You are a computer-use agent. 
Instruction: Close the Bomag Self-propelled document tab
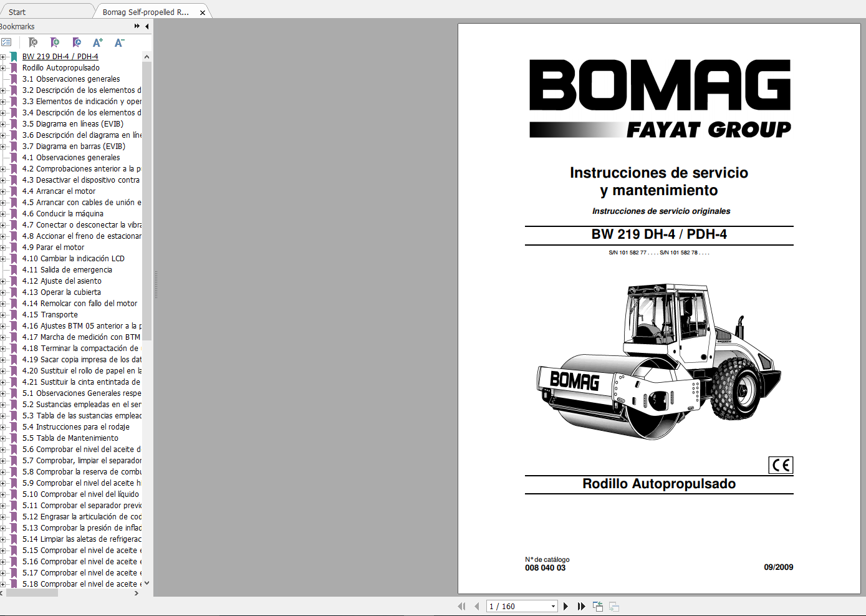pos(203,12)
